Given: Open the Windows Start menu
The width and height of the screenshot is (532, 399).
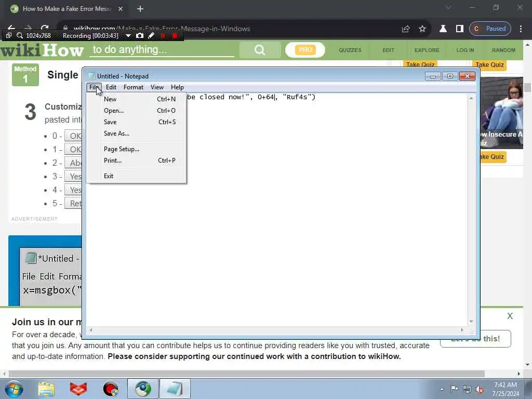Looking at the screenshot, I should [x=14, y=389].
